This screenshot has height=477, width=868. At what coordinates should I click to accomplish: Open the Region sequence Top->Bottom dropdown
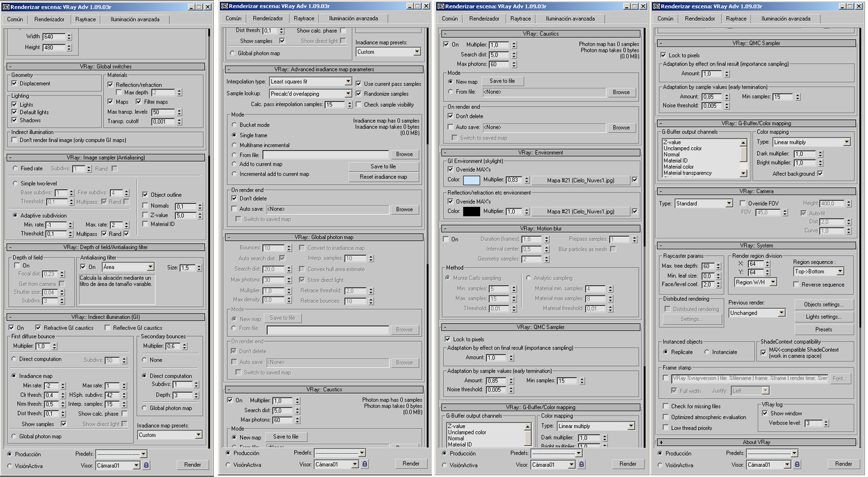[x=819, y=271]
